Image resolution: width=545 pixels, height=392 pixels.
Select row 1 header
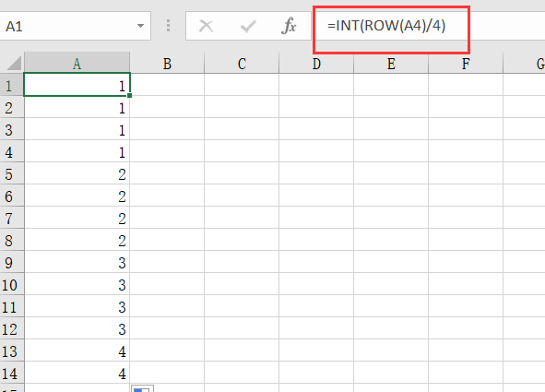(12, 85)
